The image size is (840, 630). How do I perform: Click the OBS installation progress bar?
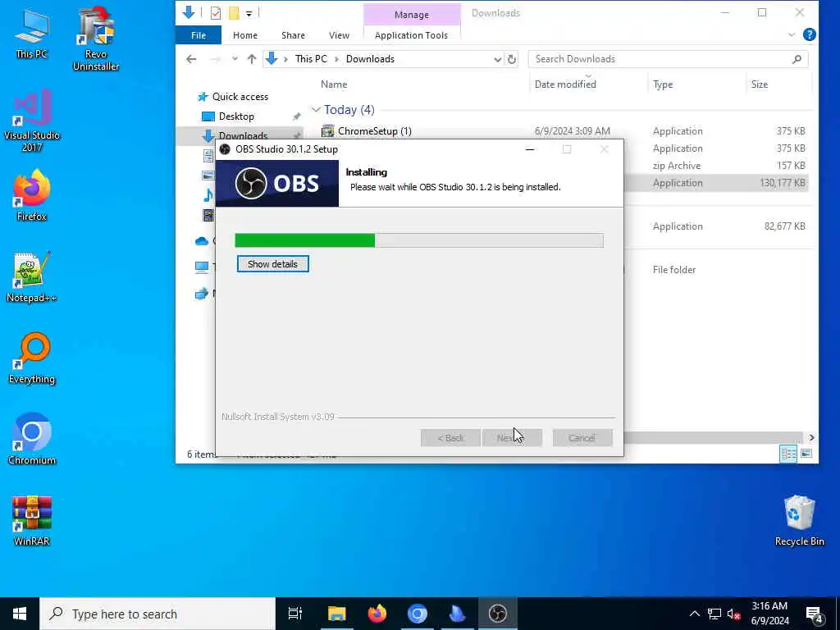[x=419, y=240]
